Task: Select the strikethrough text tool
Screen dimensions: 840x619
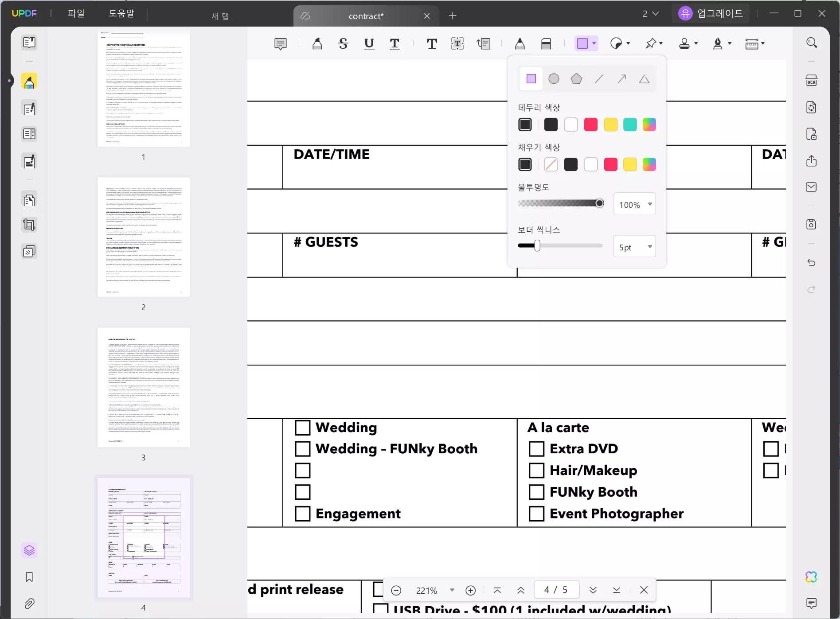Action: [x=343, y=43]
